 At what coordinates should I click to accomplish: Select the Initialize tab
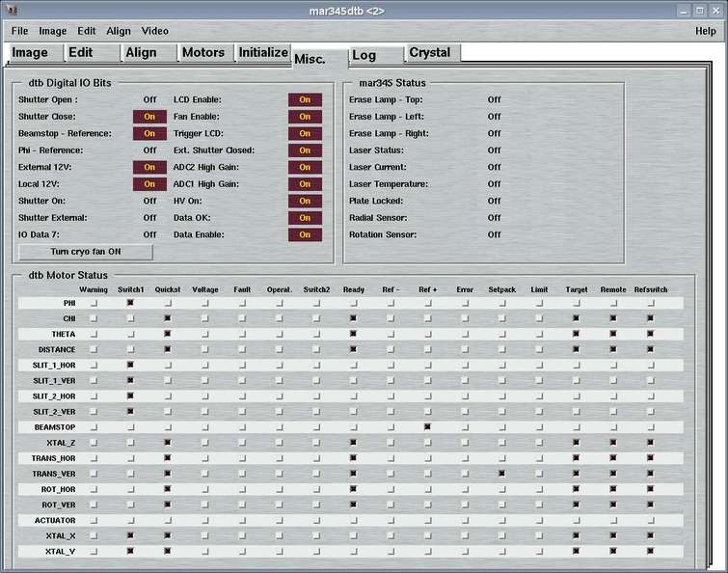tap(263, 53)
